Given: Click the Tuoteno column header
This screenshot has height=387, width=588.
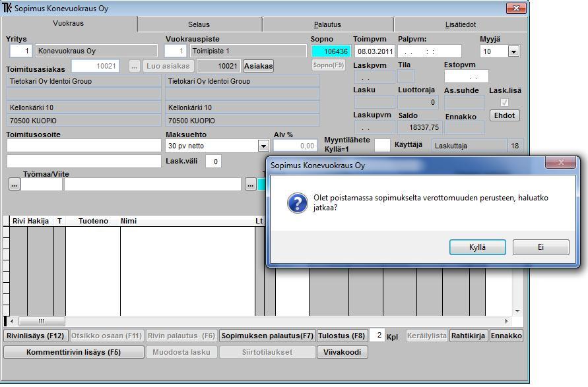Looking at the screenshot, I should [93, 221].
